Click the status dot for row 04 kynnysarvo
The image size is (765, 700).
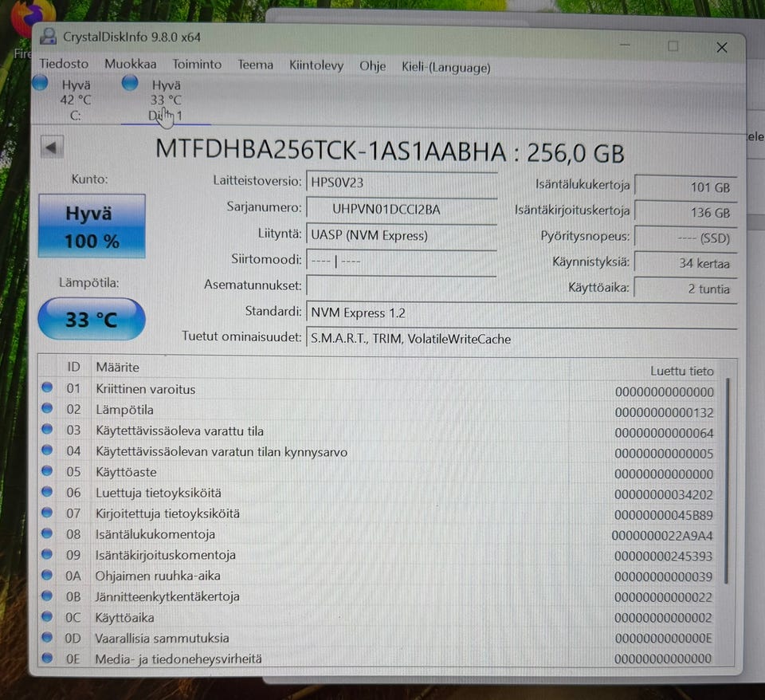(47, 450)
